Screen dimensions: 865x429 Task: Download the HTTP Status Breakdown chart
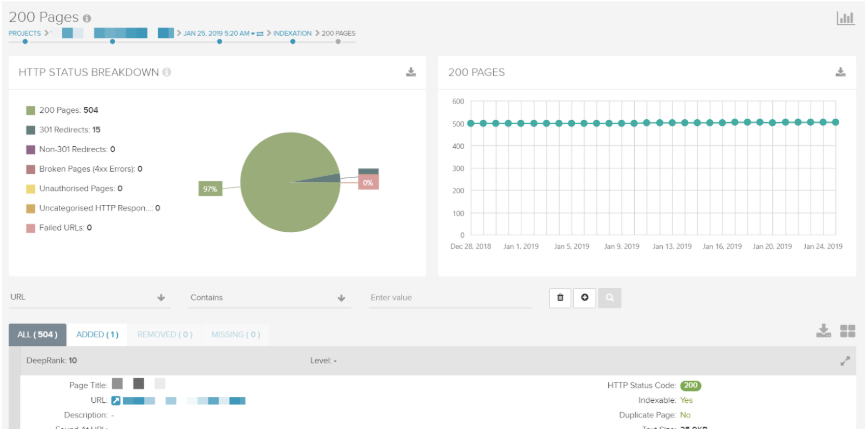pyautogui.click(x=410, y=72)
